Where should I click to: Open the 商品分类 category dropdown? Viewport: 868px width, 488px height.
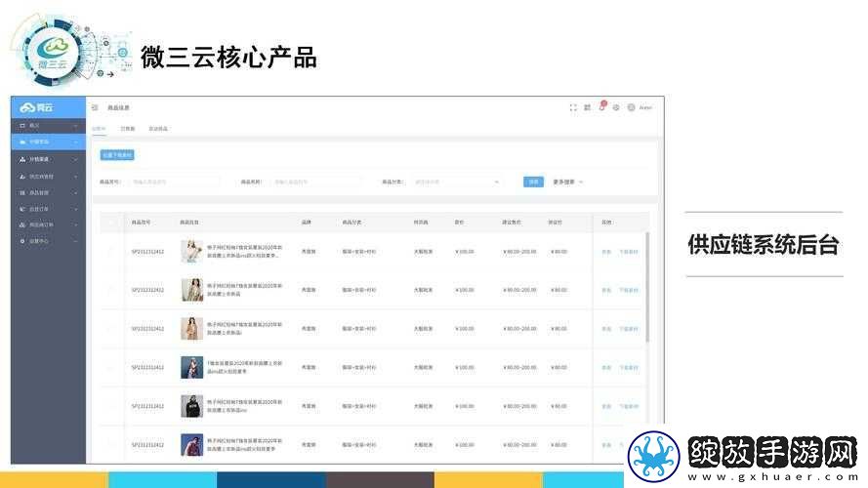[x=457, y=182]
